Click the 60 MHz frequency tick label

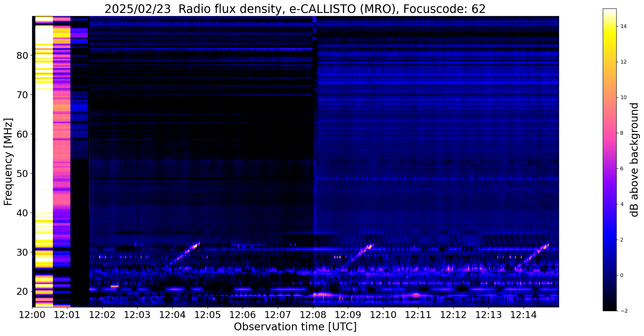pyautogui.click(x=22, y=134)
